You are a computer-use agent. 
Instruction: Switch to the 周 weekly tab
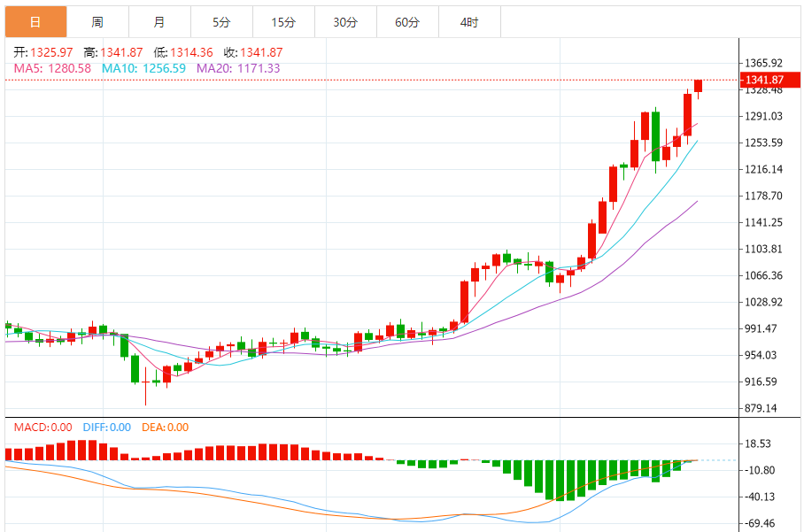point(97,22)
